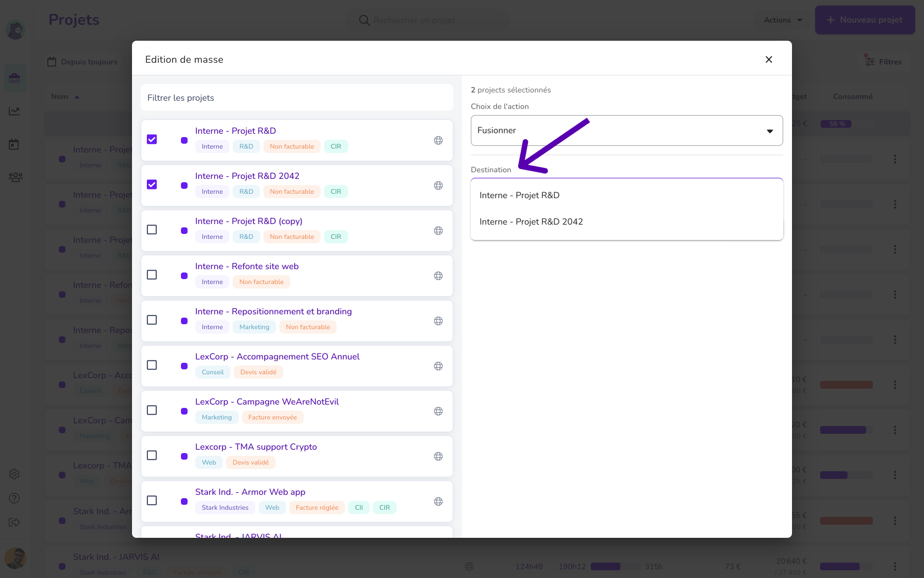This screenshot has width=924, height=578.
Task: Open the team members icon in sidebar
Action: [15, 177]
